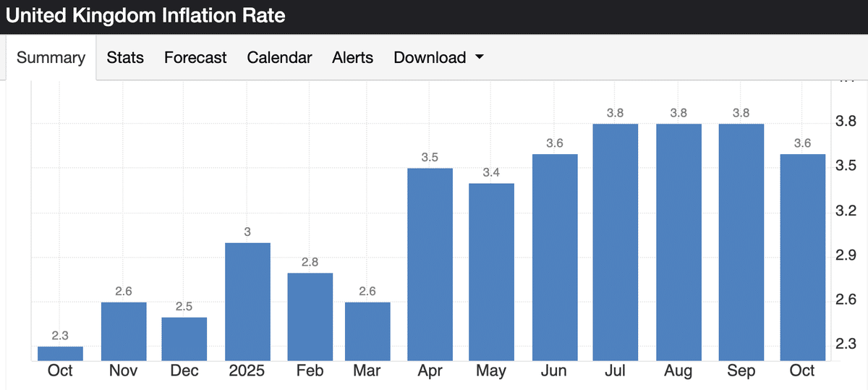
Task: Select the December 2.5 bar
Action: [x=184, y=338]
